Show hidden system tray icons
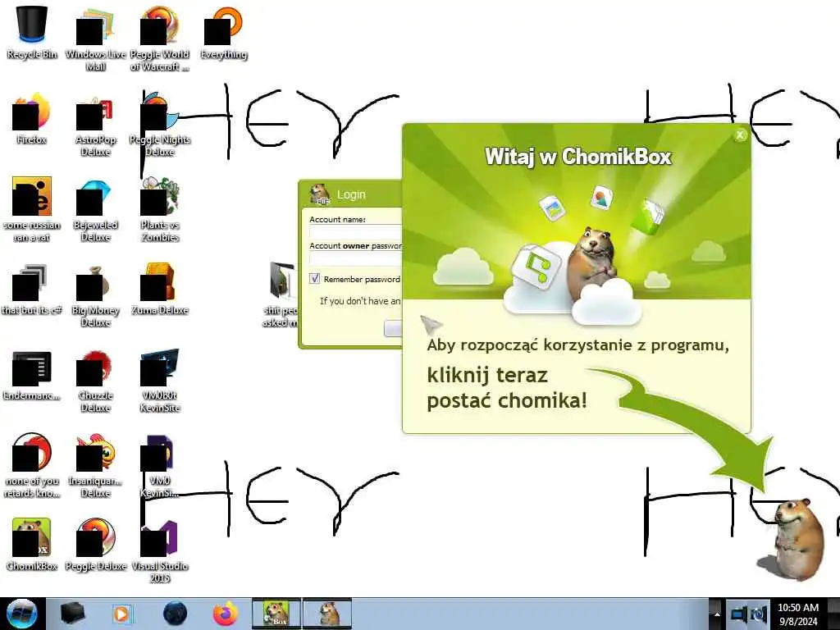 (x=716, y=614)
